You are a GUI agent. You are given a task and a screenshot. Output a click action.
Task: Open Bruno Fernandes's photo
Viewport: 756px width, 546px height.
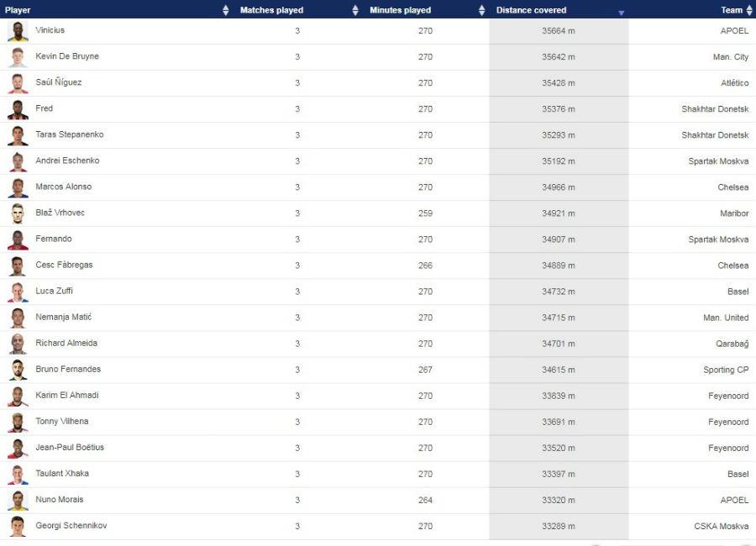[x=18, y=370]
